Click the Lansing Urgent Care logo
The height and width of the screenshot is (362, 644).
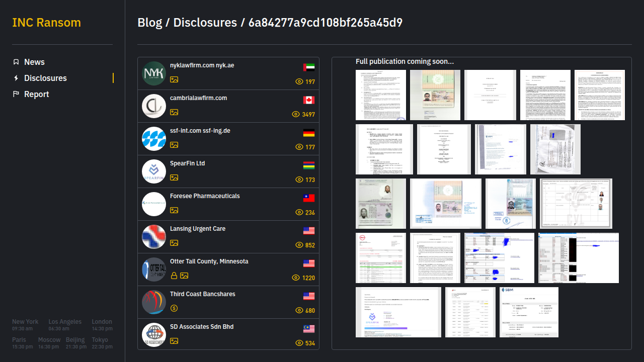click(154, 237)
